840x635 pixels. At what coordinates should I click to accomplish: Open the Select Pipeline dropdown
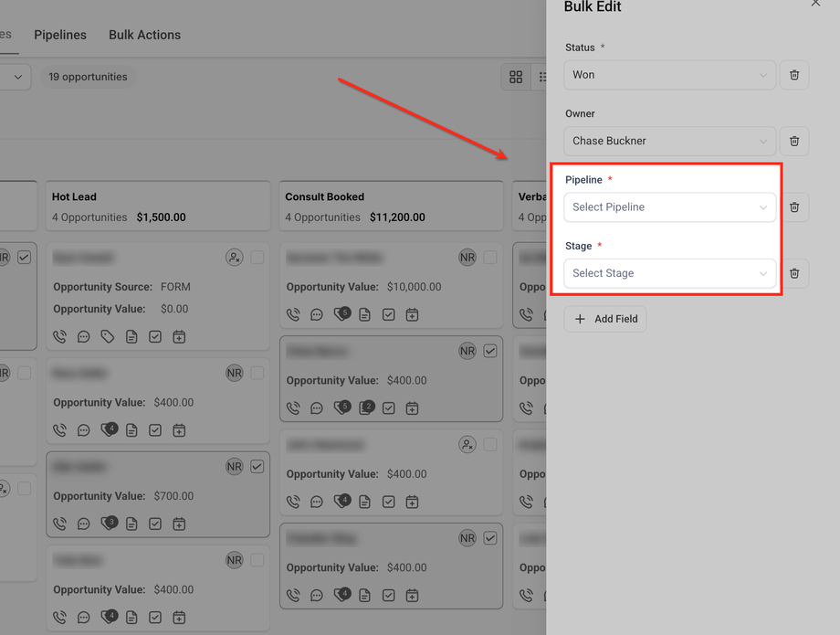tap(669, 207)
